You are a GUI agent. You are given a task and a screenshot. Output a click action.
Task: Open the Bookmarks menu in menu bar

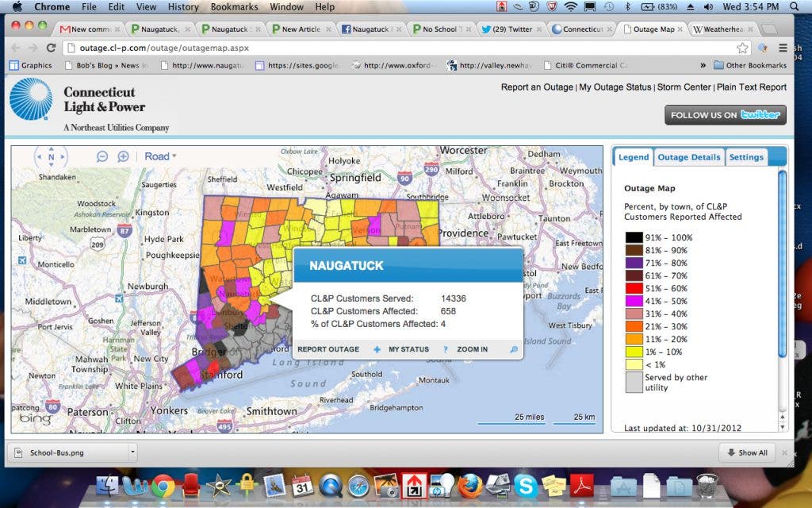click(x=234, y=7)
